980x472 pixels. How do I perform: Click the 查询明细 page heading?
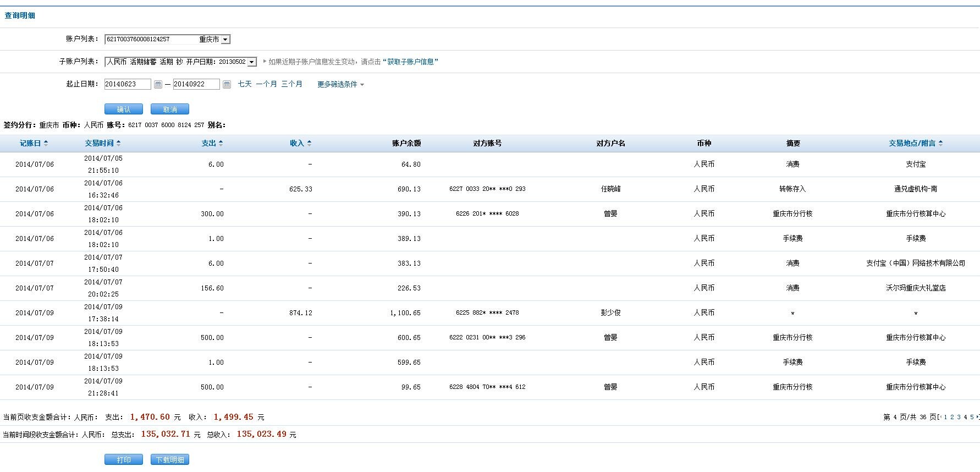coord(20,15)
